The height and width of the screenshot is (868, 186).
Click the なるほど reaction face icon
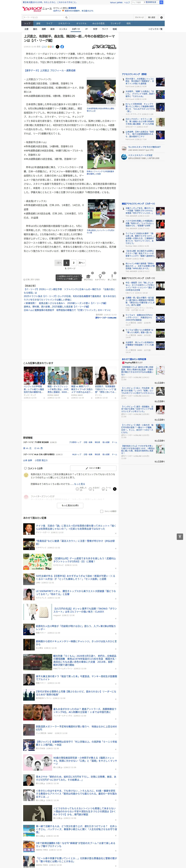point(91,489)
